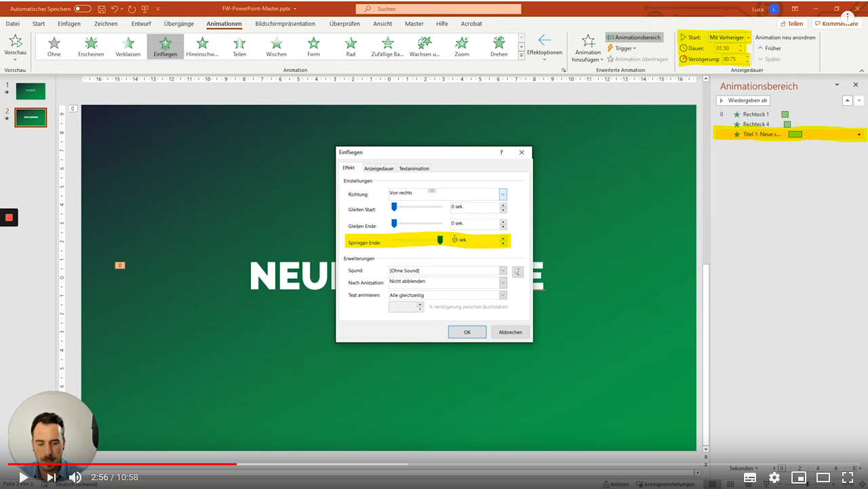Screen dimensions: 868x489
Task: Mute the video volume
Action: (75, 477)
